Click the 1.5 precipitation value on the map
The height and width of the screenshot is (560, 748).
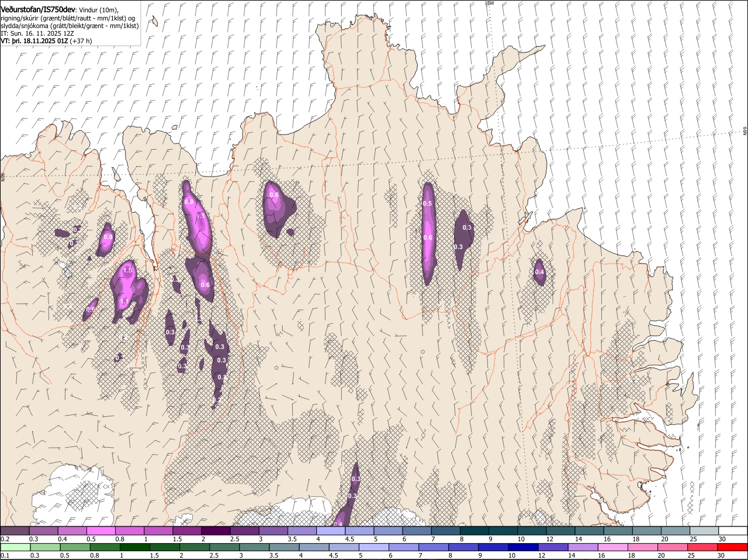[x=128, y=271]
